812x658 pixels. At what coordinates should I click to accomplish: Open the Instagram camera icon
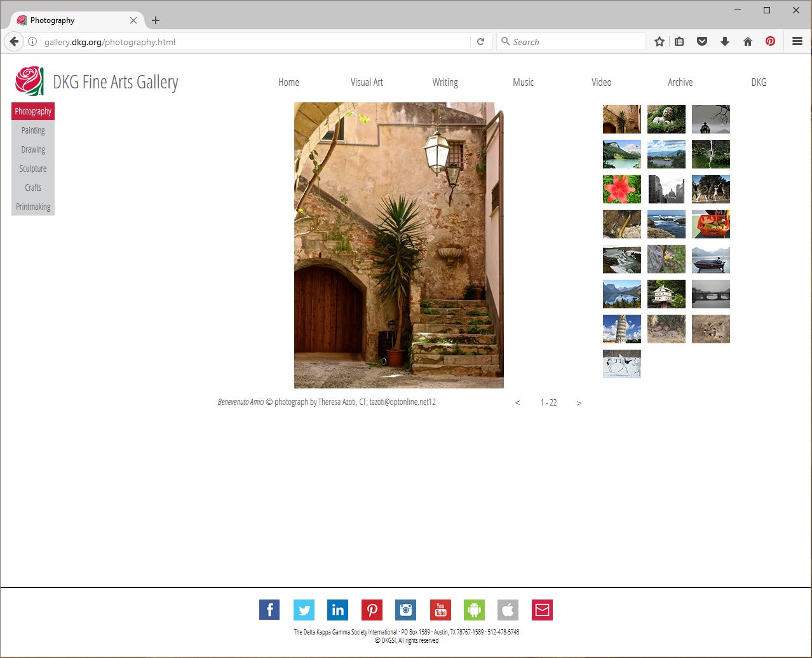pos(405,610)
